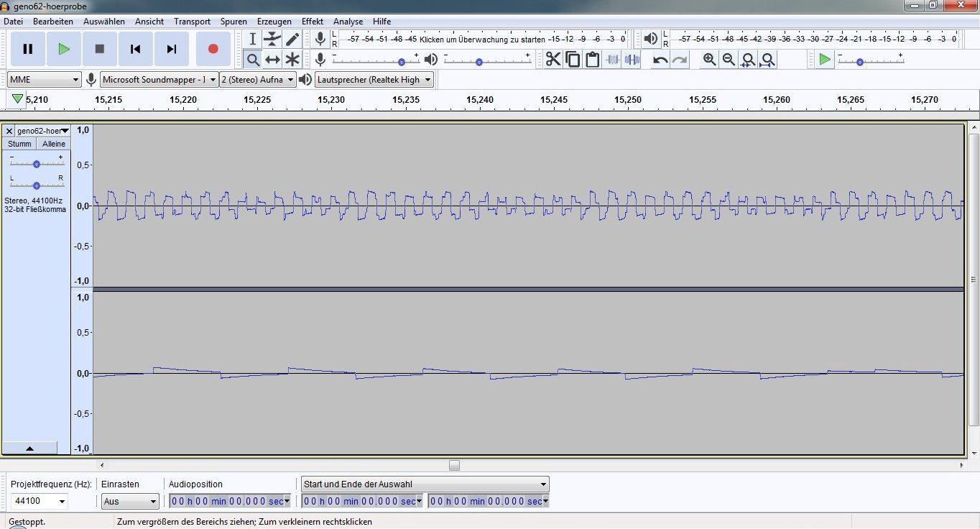Open the Spuren menu

pos(234,22)
